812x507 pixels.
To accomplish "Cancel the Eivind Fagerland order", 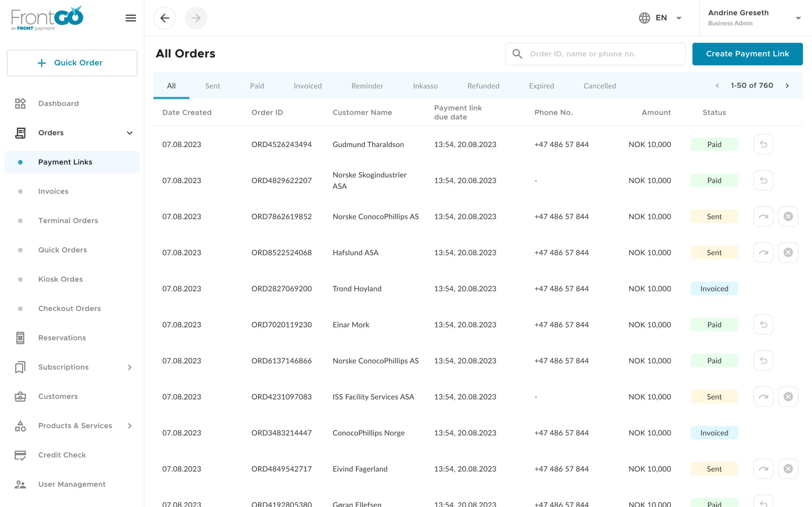I will coord(788,469).
